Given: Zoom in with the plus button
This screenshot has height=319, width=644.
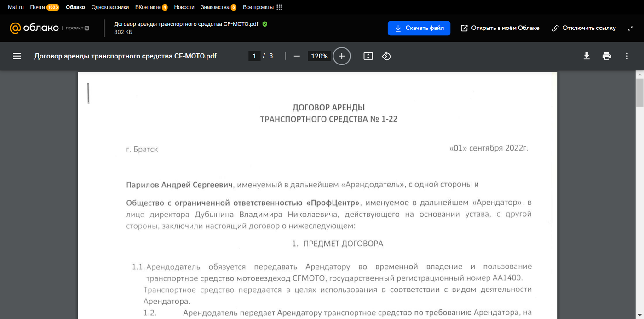Looking at the screenshot, I should 341,56.
